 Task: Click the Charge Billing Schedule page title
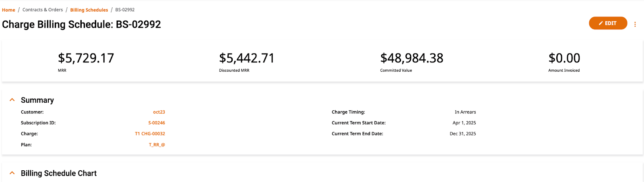pyautogui.click(x=81, y=24)
